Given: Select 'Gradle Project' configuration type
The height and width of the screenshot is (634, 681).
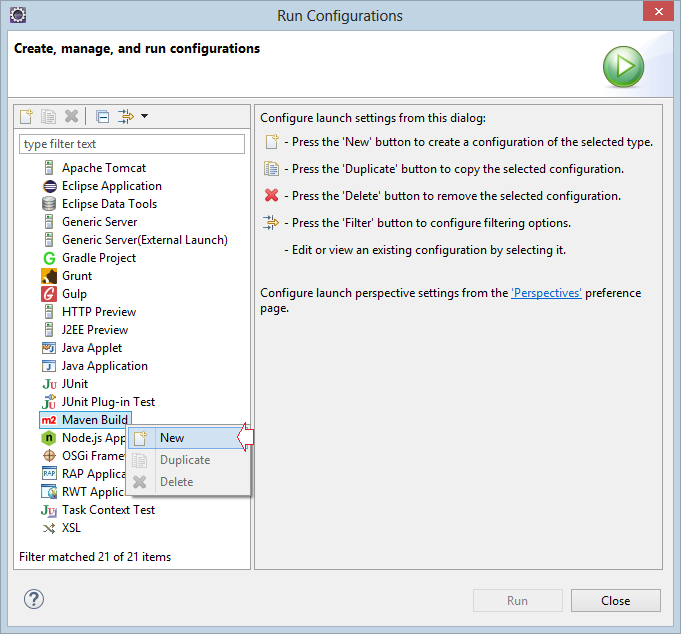Looking at the screenshot, I should tap(99, 258).
